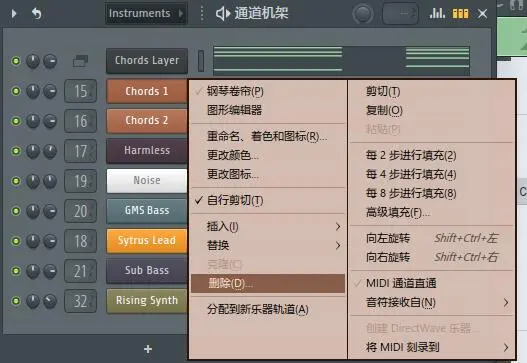This screenshot has width=527, height=363.
Task: Select 删除(D)... from context menu
Action: [x=268, y=283]
